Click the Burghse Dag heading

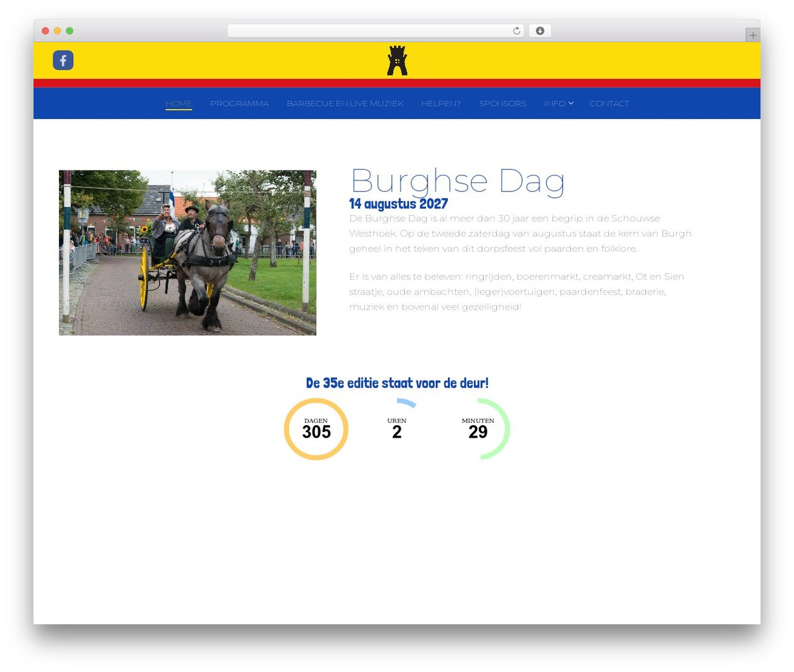pos(458,182)
